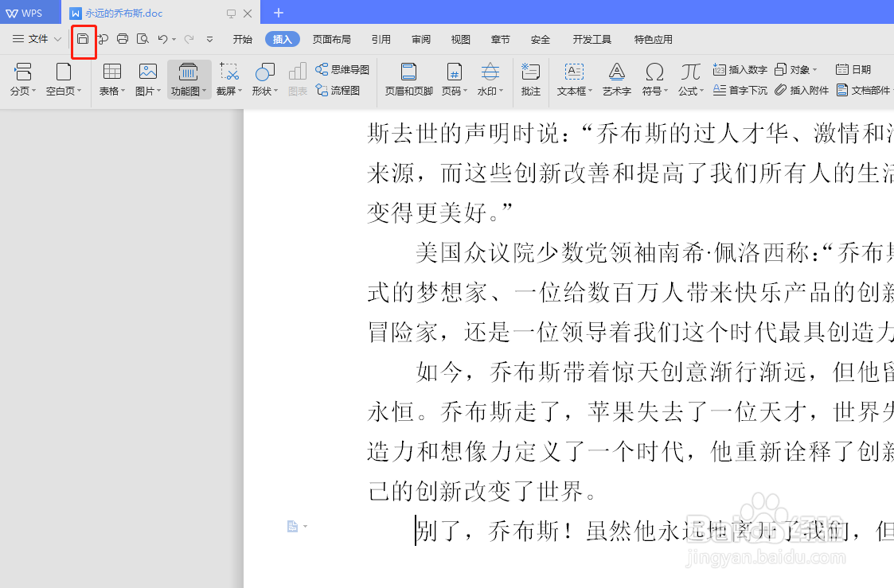The width and height of the screenshot is (894, 588).
Task: Apply drop cap with 首字下沉
Action: (740, 90)
